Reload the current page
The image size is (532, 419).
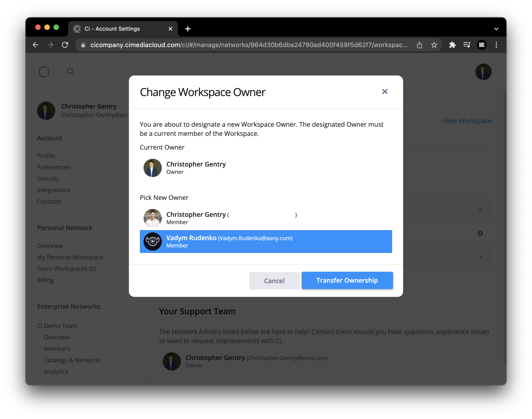tap(65, 45)
